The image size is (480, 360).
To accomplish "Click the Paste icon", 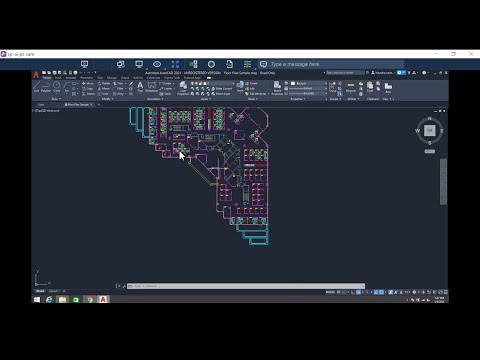I will (x=370, y=87).
